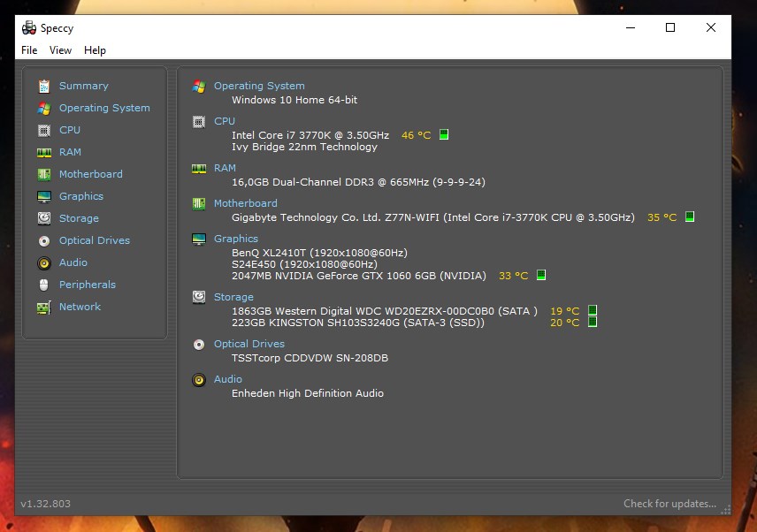Click the Speccy app icon in title bar
The image size is (757, 532).
[29, 28]
